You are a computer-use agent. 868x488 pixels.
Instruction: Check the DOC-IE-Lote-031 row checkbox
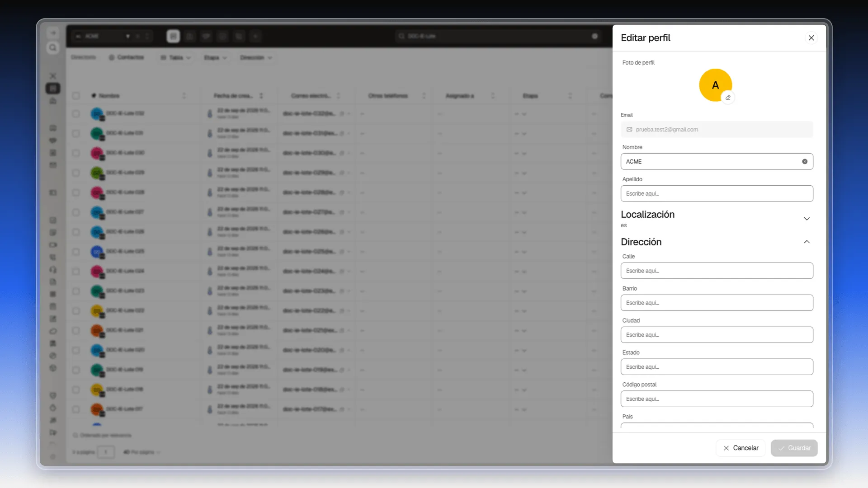(x=76, y=133)
